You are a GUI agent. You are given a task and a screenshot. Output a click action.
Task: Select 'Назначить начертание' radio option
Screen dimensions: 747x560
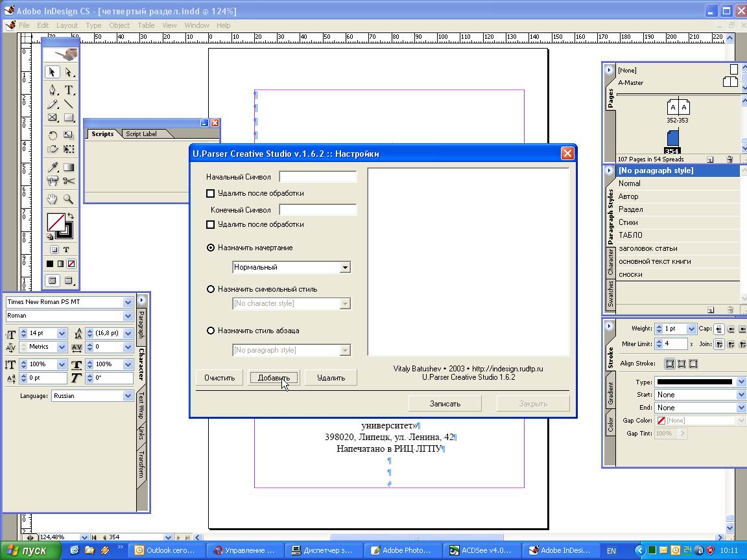tap(211, 248)
